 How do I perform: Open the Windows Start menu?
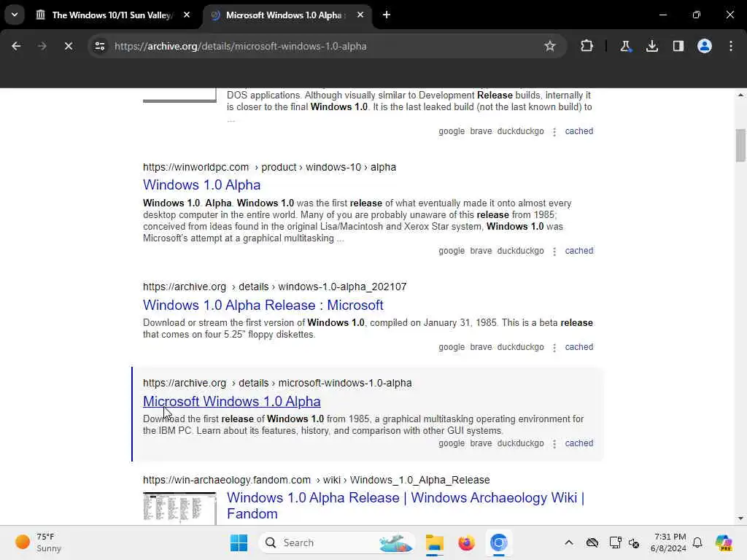(239, 542)
